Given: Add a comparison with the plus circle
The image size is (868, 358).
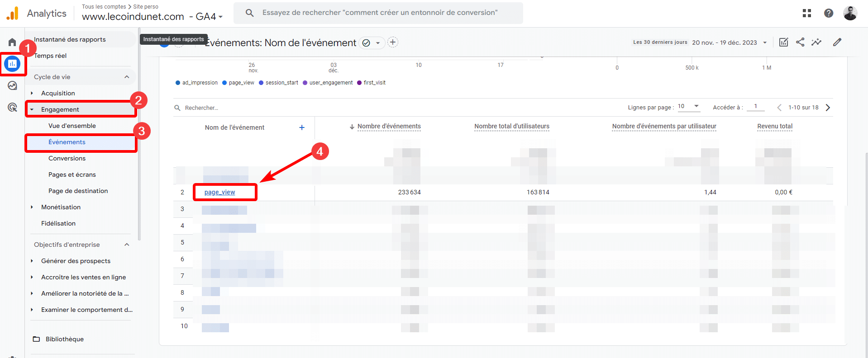Looking at the screenshot, I should coord(393,42).
